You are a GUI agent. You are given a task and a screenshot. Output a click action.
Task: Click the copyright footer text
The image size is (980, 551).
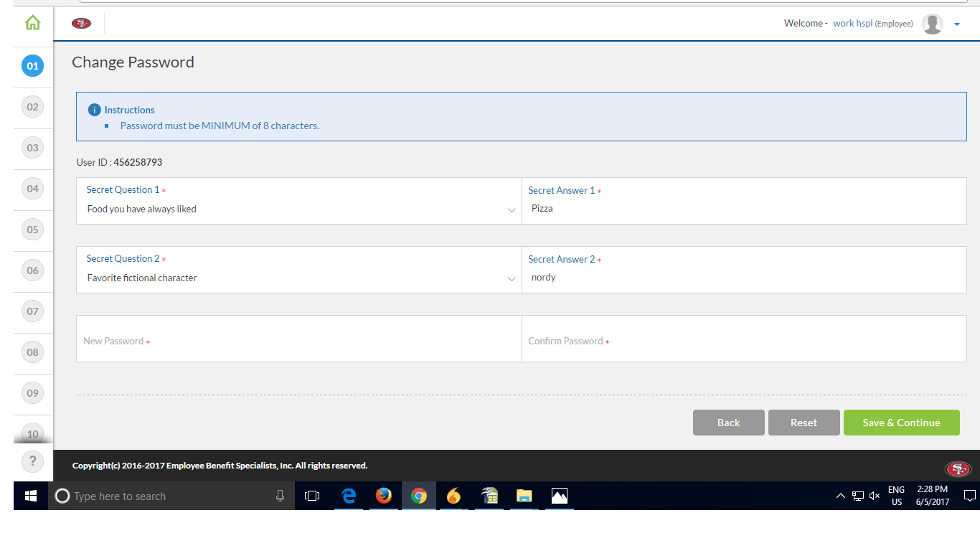(220, 466)
